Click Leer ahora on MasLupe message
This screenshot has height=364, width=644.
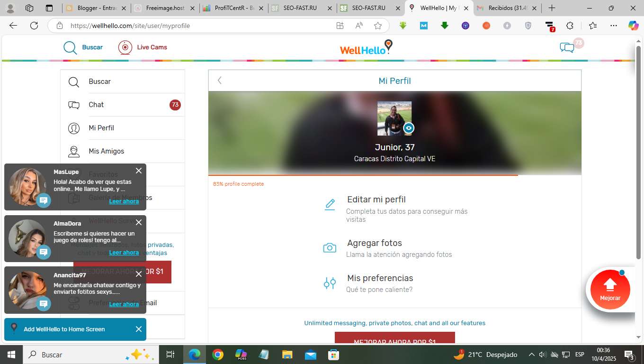click(124, 201)
